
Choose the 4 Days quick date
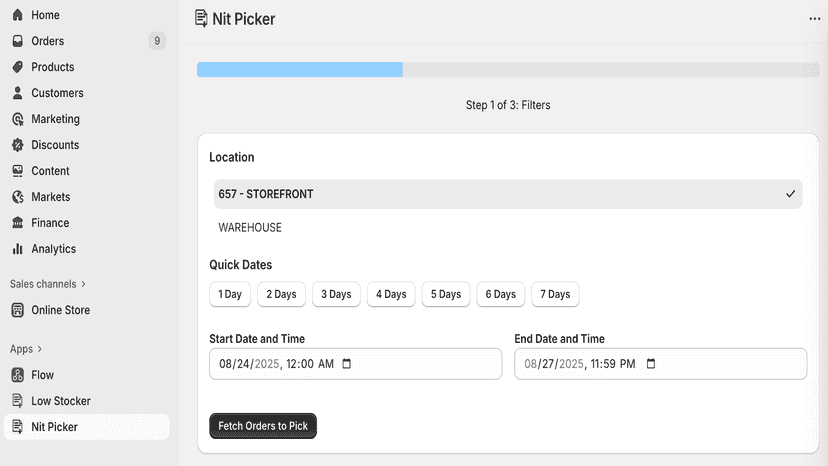[391, 294]
